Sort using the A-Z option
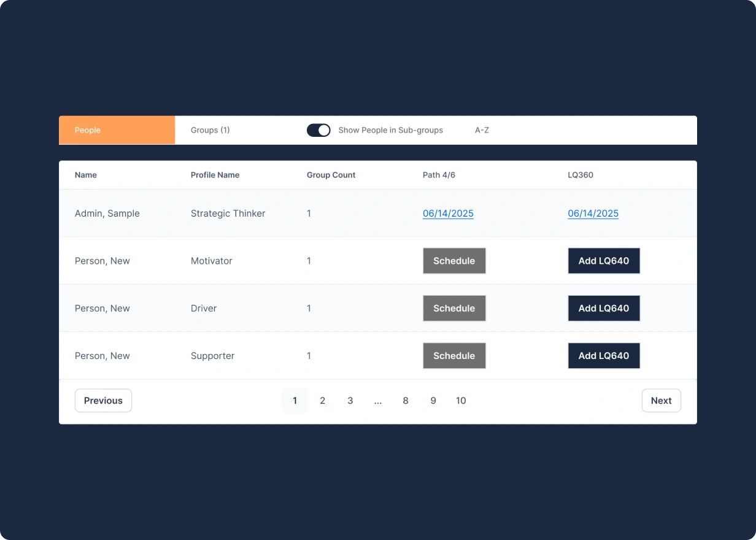756x540 pixels. click(482, 130)
